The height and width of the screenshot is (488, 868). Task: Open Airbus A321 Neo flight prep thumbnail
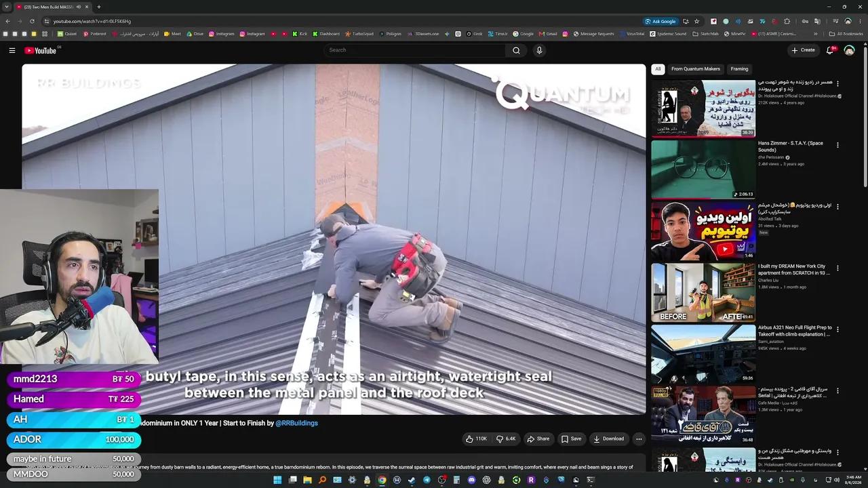tap(703, 353)
